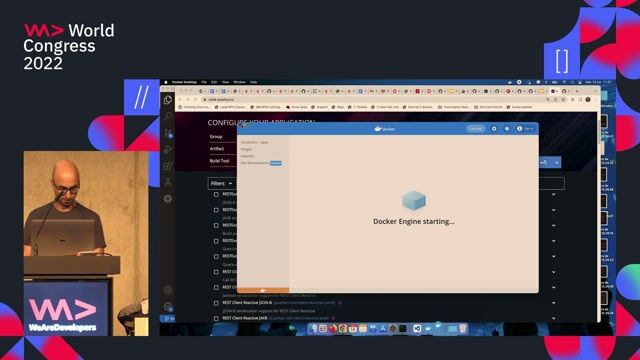The width and height of the screenshot is (640, 360).
Task: Click Build Tool label on Quarkus page
Action: click(x=220, y=161)
